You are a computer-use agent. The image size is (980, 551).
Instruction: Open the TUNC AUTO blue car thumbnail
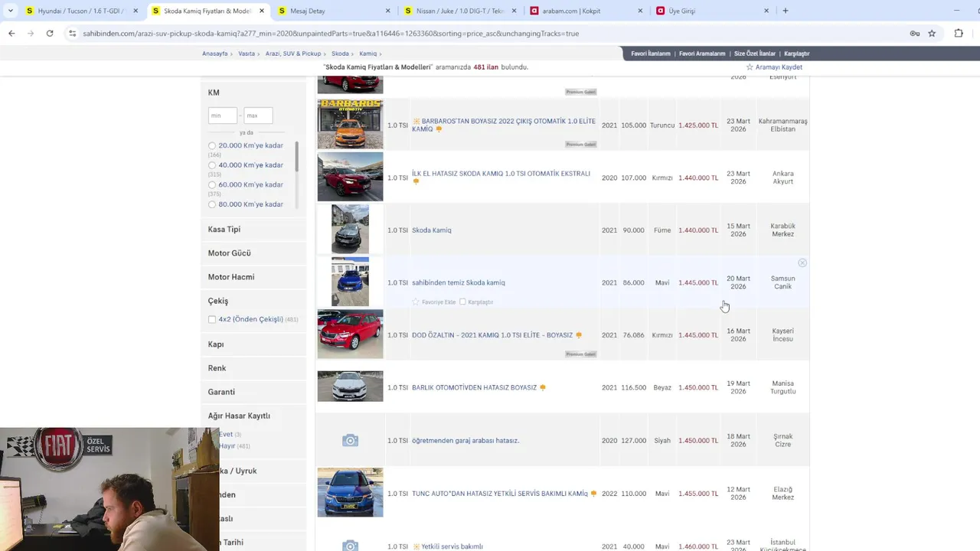tap(350, 492)
